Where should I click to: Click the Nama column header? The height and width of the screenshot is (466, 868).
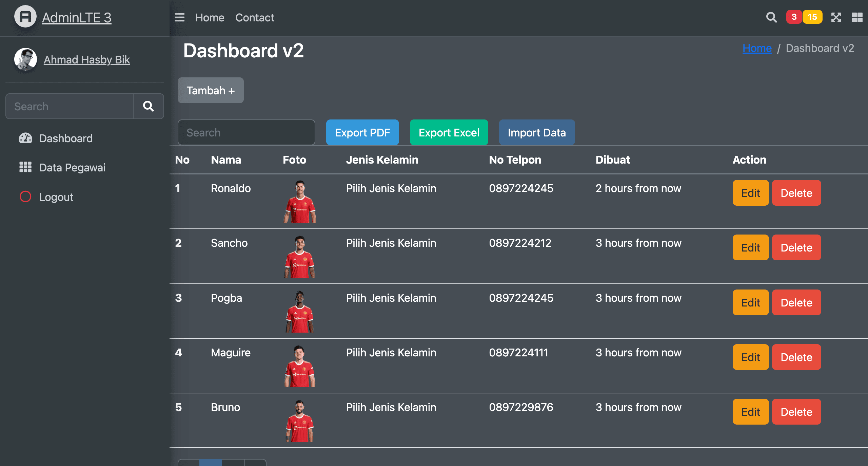(226, 160)
